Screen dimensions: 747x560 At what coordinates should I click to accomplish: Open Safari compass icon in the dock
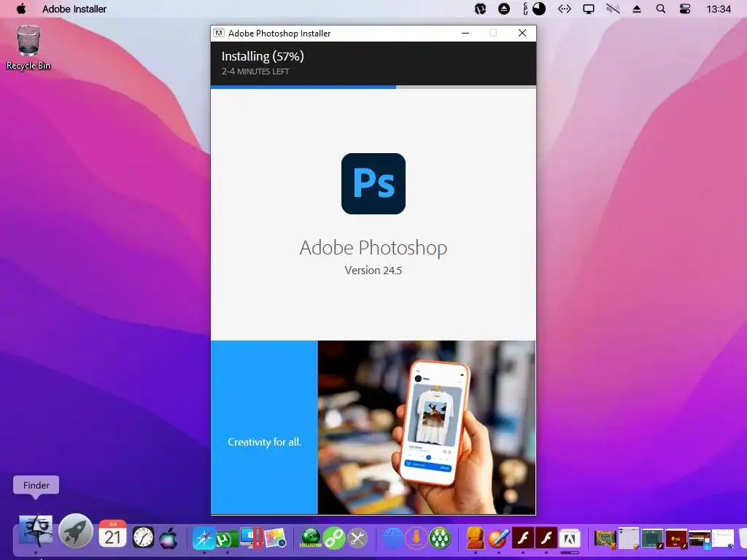(204, 539)
